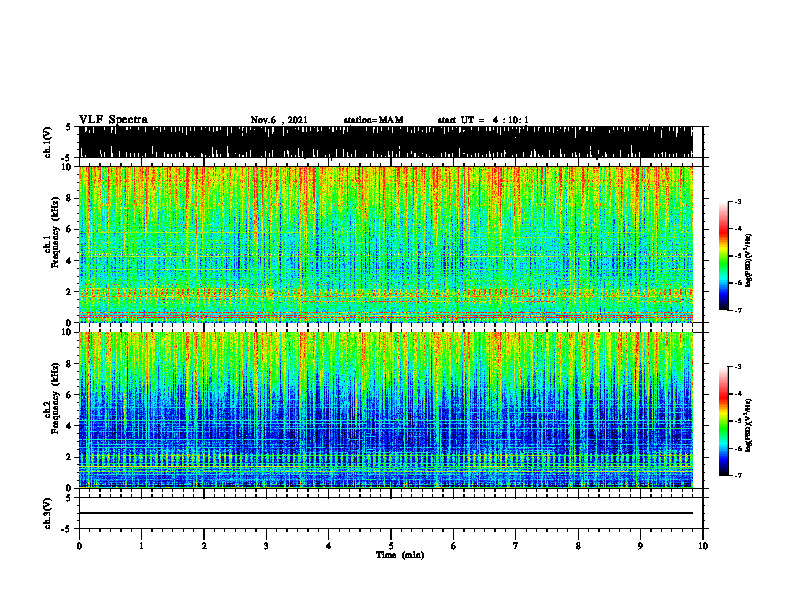
Task: Click the "ch.3(V)" axis label
Action: pos(48,513)
